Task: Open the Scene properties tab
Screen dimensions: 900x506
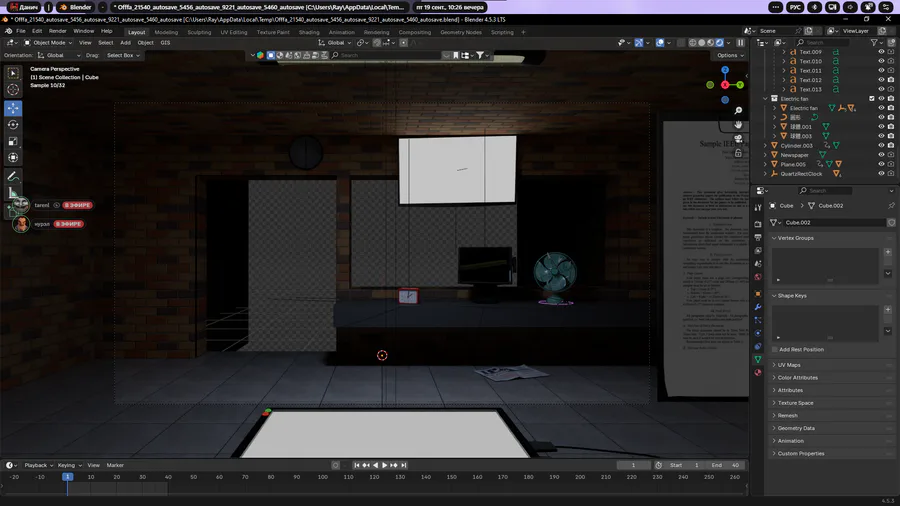Action: point(758,264)
